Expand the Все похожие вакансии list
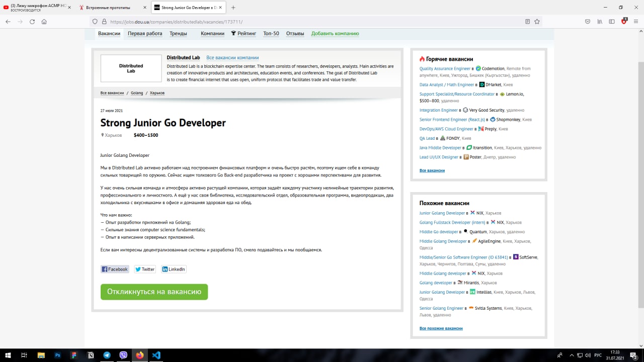Image resolution: width=644 pixels, height=362 pixels. (x=441, y=328)
